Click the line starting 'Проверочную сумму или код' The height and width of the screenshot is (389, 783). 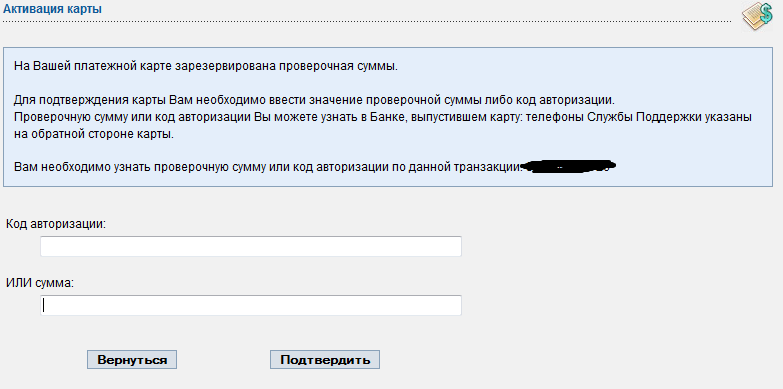[x=383, y=118]
